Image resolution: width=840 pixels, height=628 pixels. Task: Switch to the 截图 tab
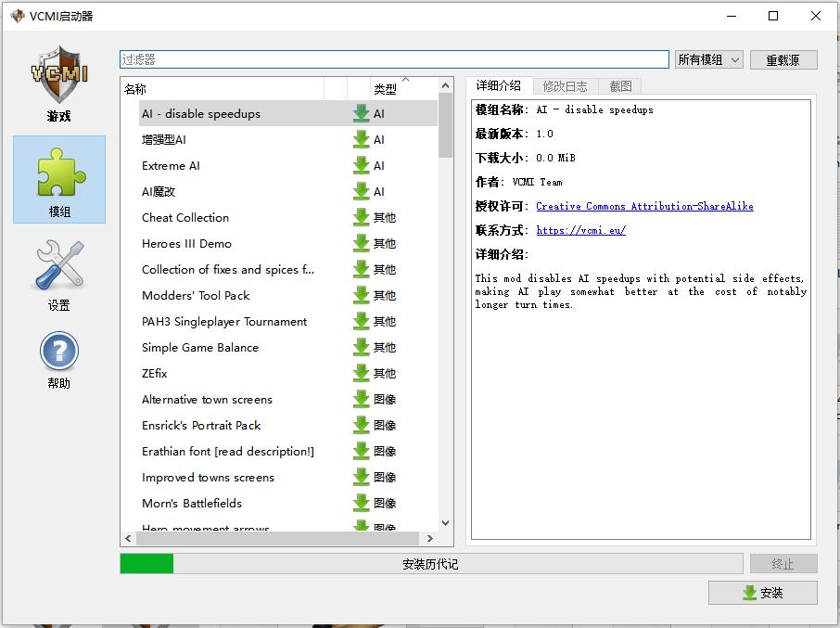click(620, 86)
